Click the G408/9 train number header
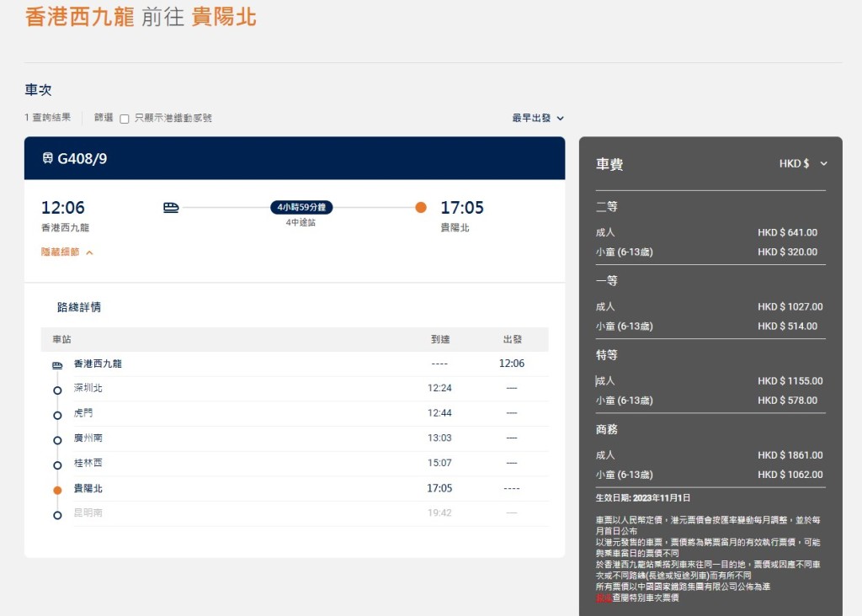 point(82,158)
